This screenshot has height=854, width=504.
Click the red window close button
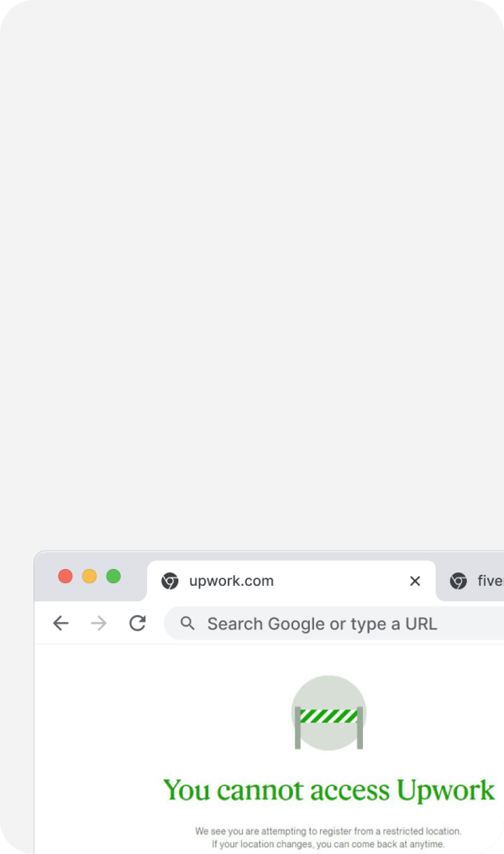pos(65,576)
